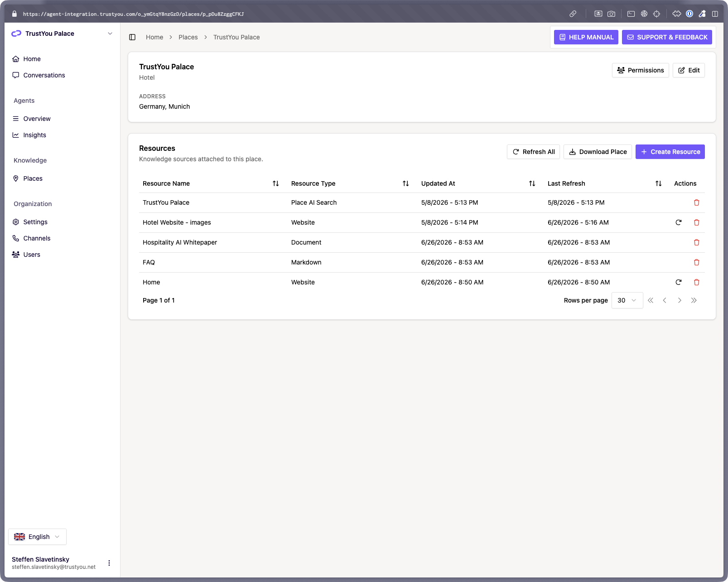Go to Home breadcrumb link
728x582 pixels.
pos(154,37)
